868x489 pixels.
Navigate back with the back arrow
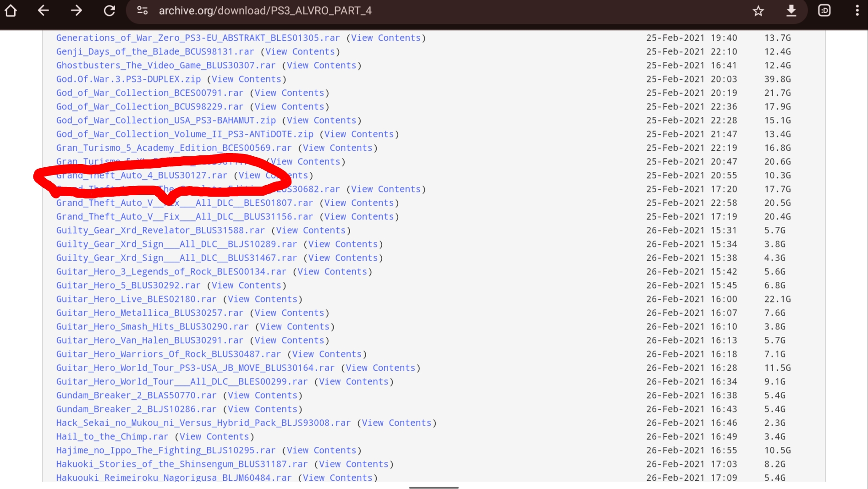[44, 11]
